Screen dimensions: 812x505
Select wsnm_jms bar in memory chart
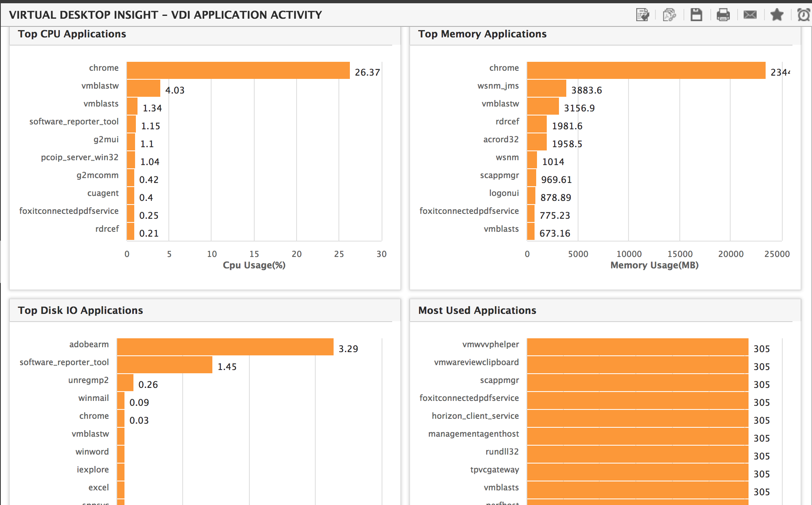546,88
